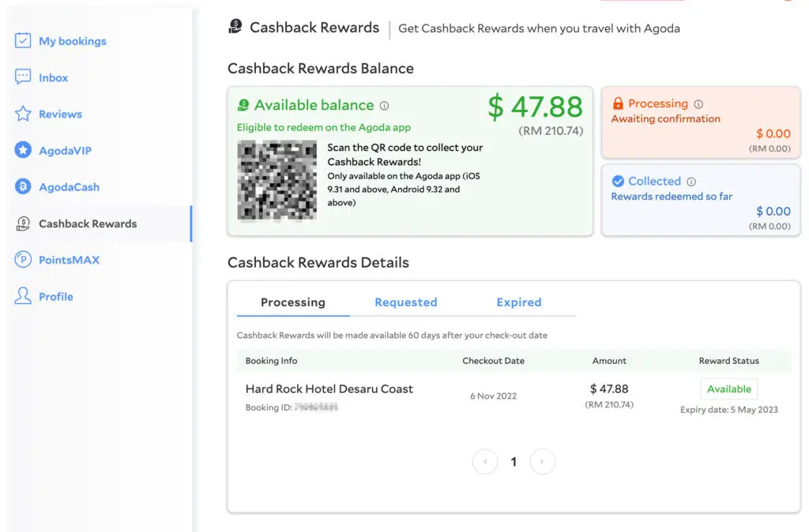Click Hard Rock Hotel Desaru Coast booking
This screenshot has width=809, height=532.
(x=329, y=388)
